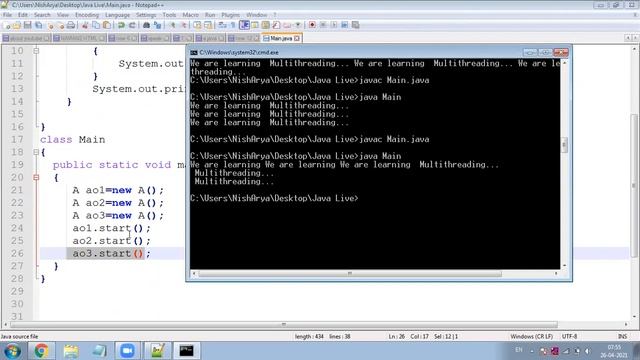Open File Explorer from the taskbar
This screenshot has height=360, width=640.
[71, 351]
